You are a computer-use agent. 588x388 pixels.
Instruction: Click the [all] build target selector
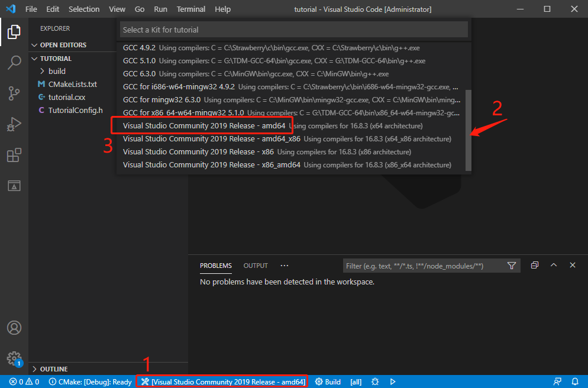[356, 381]
